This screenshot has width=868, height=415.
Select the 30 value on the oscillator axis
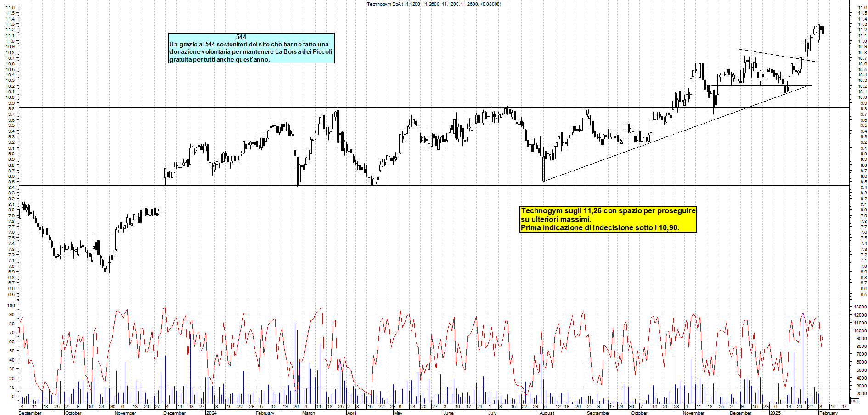click(x=12, y=369)
